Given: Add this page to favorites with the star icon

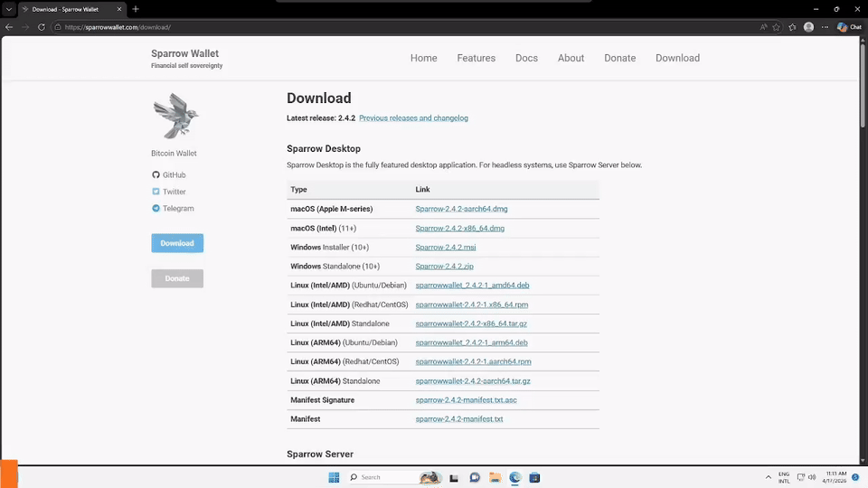Looking at the screenshot, I should pyautogui.click(x=776, y=27).
